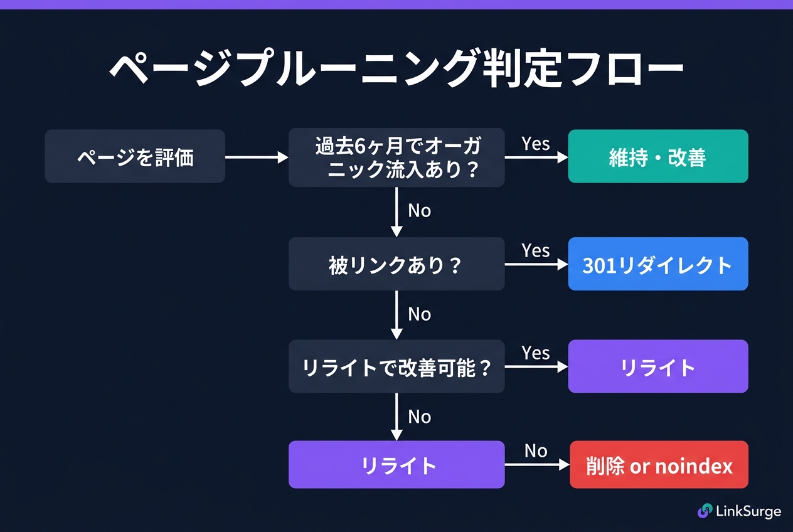
Task: Click the No label below 被リンクあり？
Action: pyautogui.click(x=419, y=314)
